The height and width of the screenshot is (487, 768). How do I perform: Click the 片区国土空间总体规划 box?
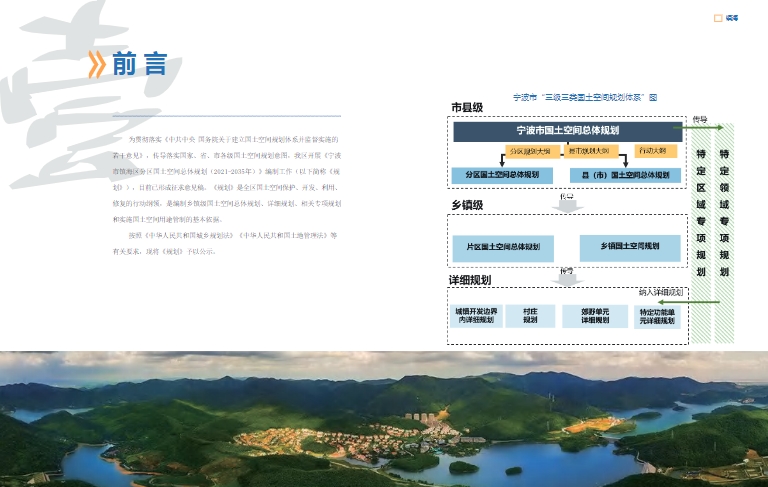(x=502, y=247)
